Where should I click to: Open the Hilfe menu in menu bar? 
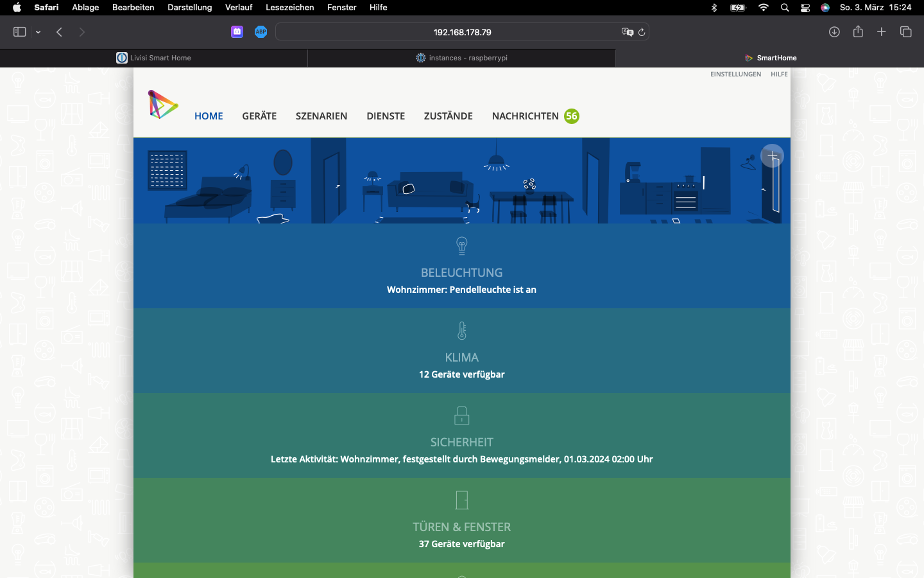tap(378, 7)
